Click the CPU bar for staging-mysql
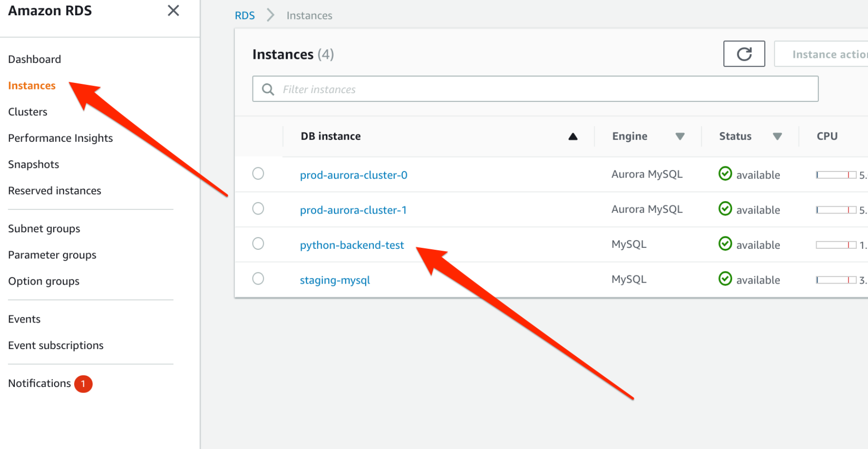This screenshot has width=868, height=449. pyautogui.click(x=836, y=280)
